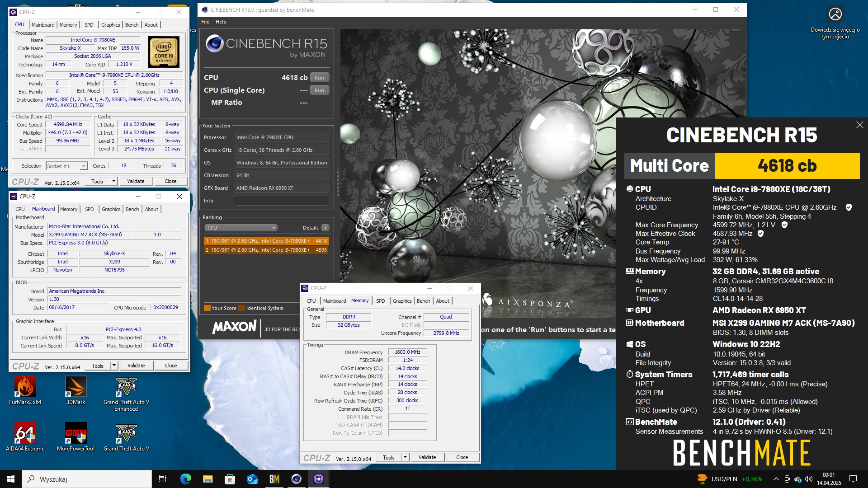Run the Cinebench CPU multi-core test
Viewport: 868px width, 488px height.
click(319, 78)
